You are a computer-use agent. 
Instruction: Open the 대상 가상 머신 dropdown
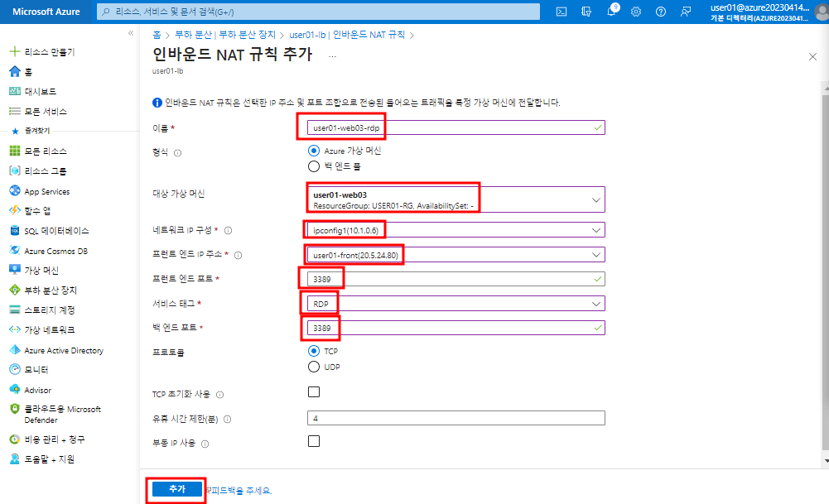tap(455, 199)
